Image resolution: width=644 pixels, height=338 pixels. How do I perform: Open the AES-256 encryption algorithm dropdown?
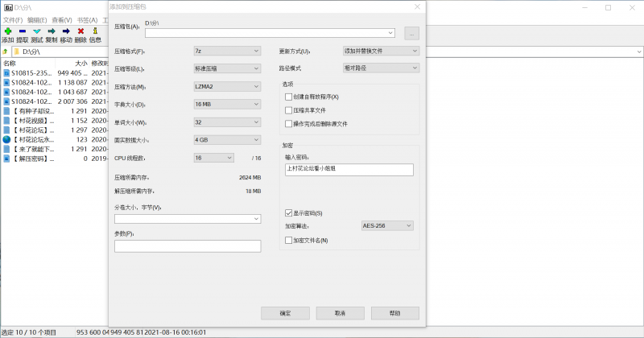(x=386, y=226)
